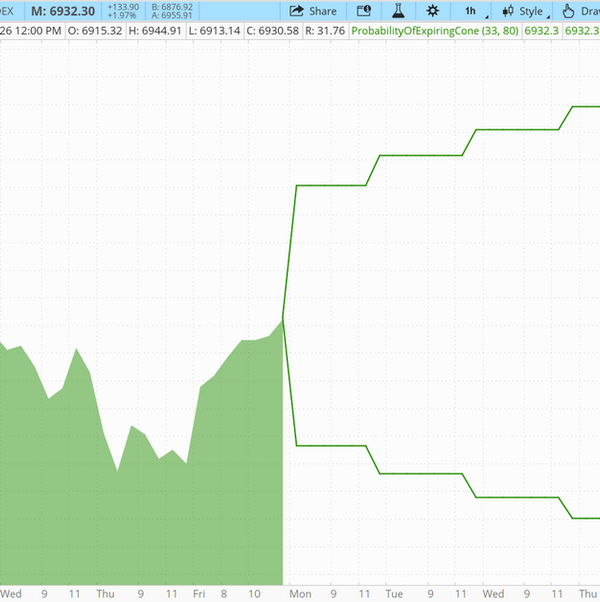Click the +1.97% percent change value
This screenshot has height=602, width=600.
(122, 16)
